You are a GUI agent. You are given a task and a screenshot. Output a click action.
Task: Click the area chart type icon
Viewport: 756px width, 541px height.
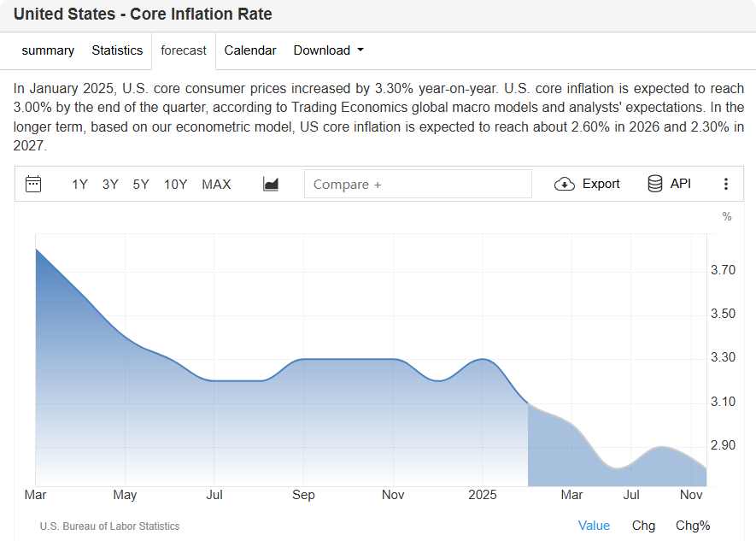coord(271,184)
